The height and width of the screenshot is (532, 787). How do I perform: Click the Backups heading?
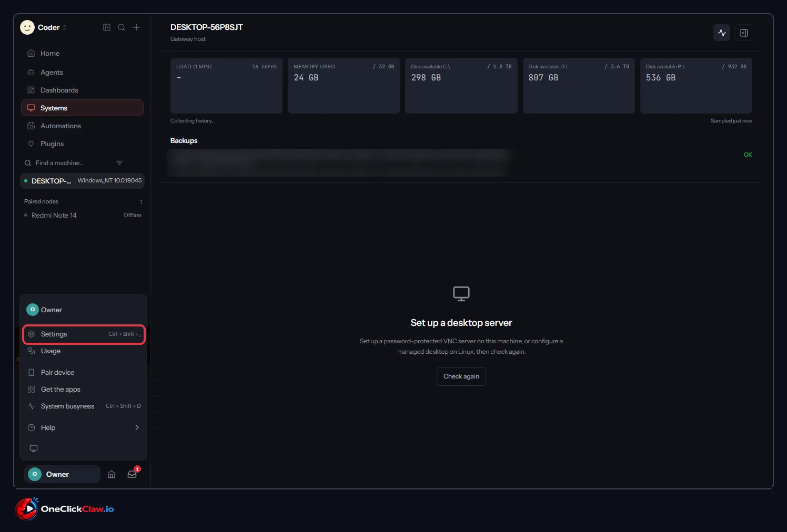pos(184,141)
